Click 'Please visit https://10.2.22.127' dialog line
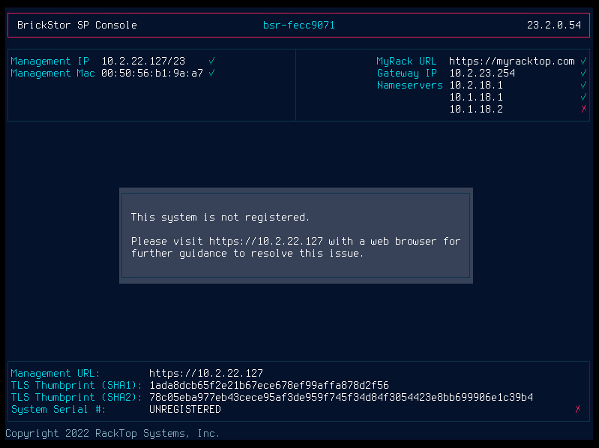The width and height of the screenshot is (599, 448). (296, 241)
